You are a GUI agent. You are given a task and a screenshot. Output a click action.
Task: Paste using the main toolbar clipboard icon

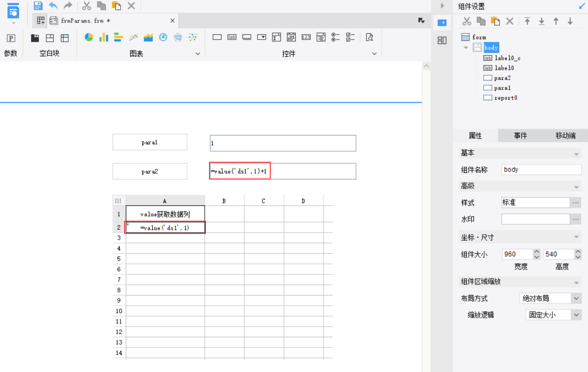(116, 6)
